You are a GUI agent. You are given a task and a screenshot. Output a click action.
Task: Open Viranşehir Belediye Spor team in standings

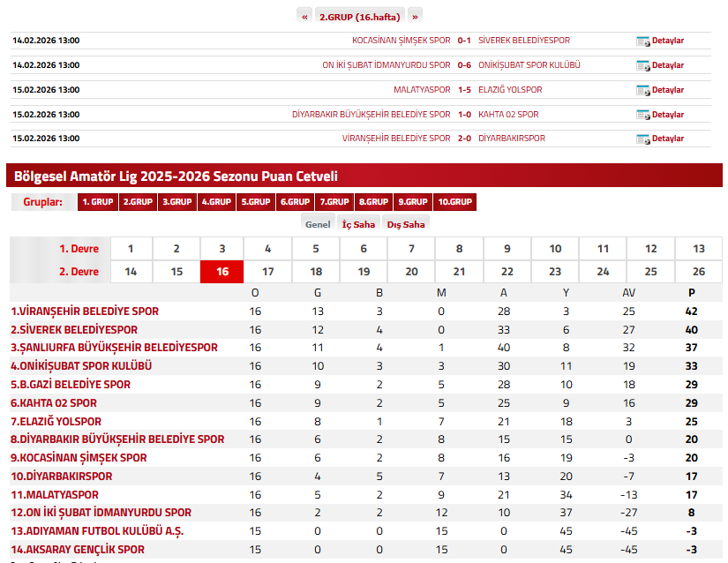click(x=85, y=312)
